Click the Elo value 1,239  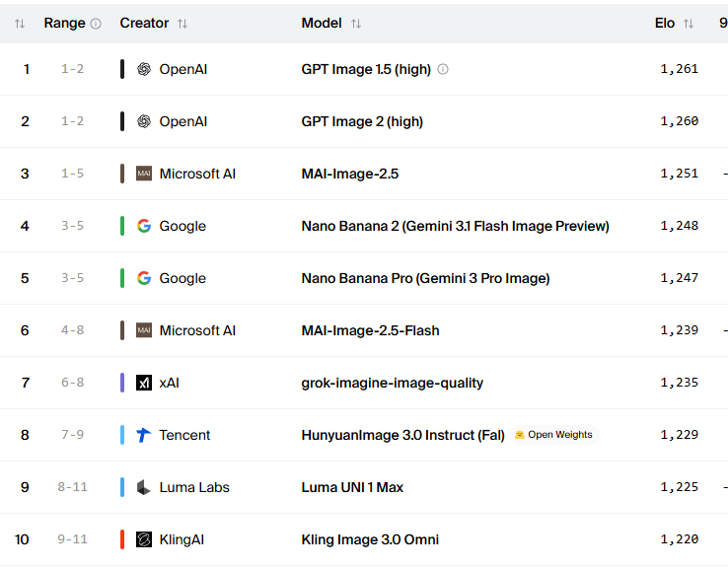pos(680,330)
